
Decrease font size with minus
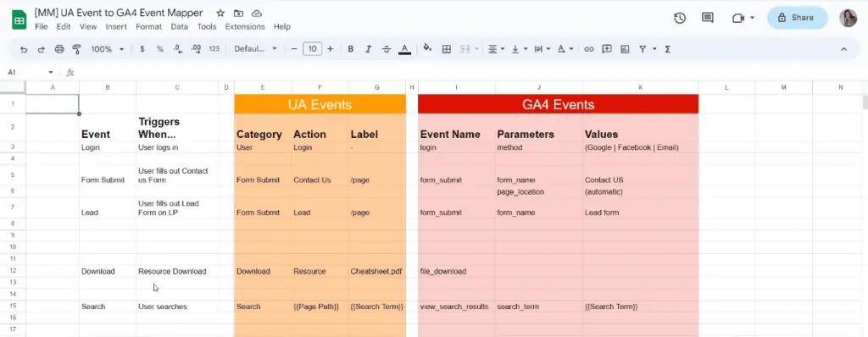point(294,49)
